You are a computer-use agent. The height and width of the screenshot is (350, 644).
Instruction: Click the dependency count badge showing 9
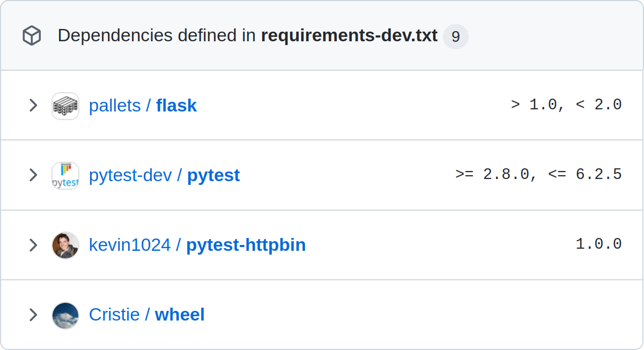[x=456, y=36]
